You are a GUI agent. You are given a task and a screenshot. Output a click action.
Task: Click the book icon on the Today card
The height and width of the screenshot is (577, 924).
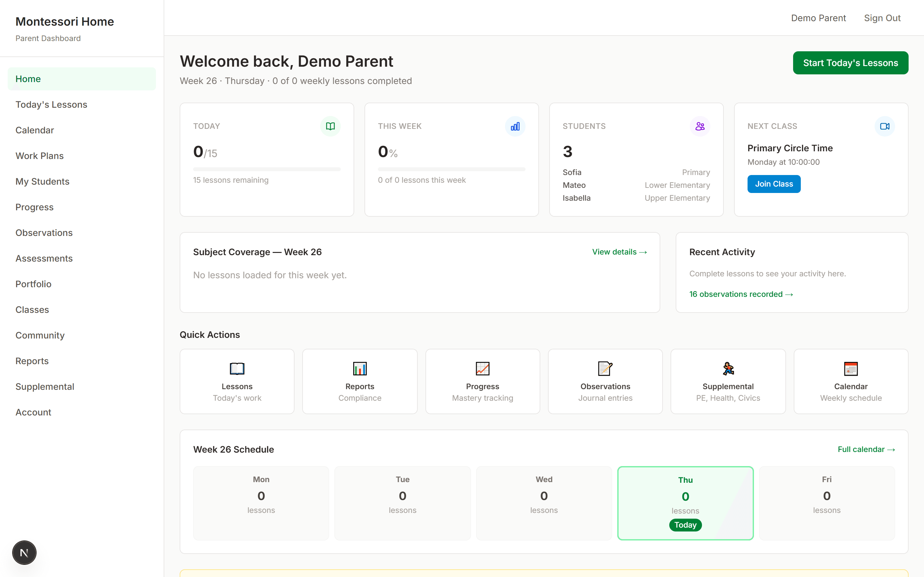tap(330, 126)
